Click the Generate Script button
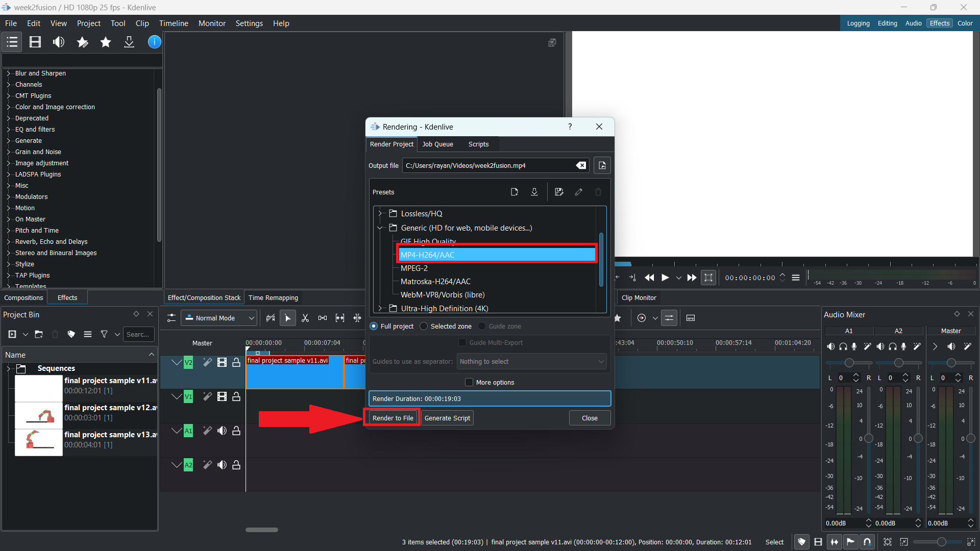The width and height of the screenshot is (980, 551). [447, 418]
